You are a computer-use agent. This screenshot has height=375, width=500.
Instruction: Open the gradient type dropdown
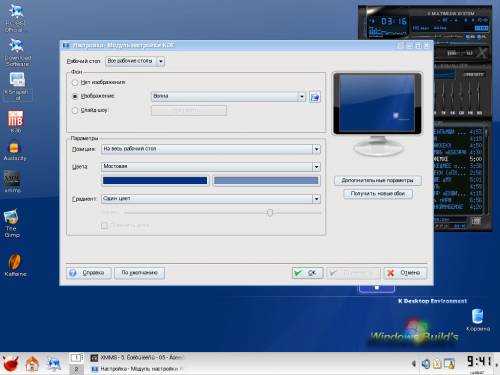click(211, 199)
